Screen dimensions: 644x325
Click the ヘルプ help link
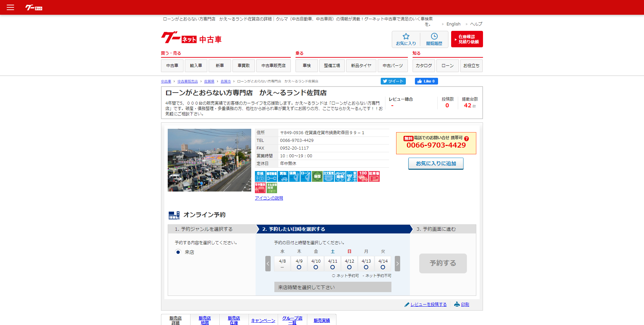click(x=476, y=24)
